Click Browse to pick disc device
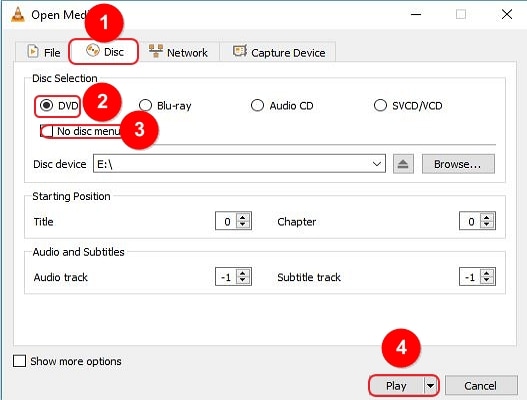The height and width of the screenshot is (400, 527). click(458, 164)
